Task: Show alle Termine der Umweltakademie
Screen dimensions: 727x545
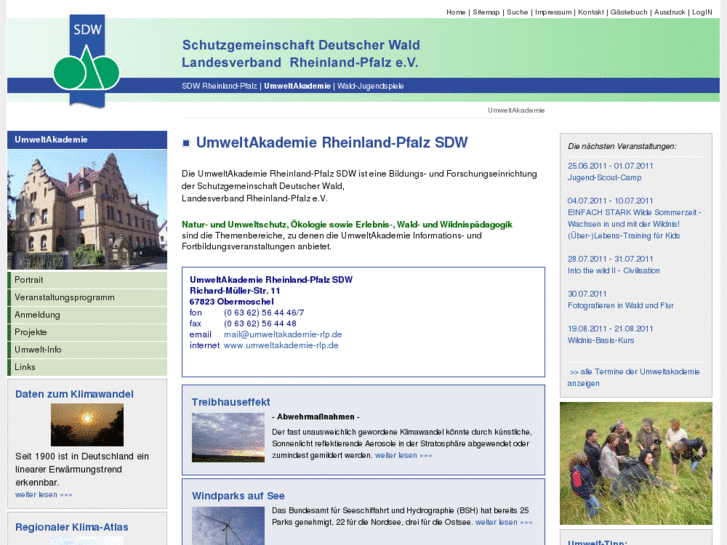Action: click(x=634, y=378)
